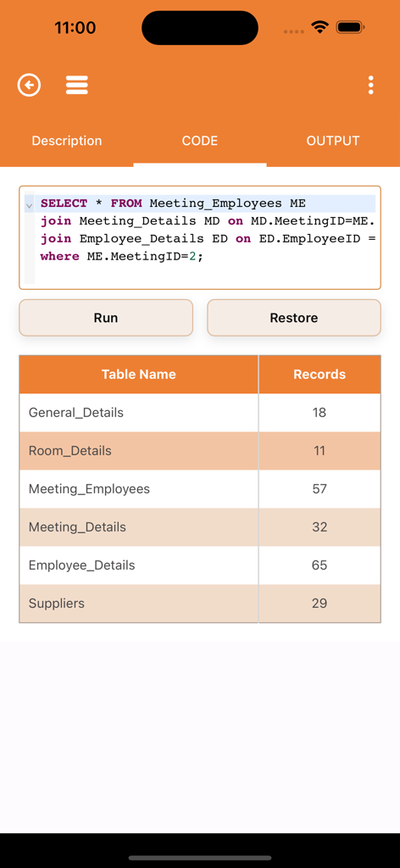Select the CODE tab

pos(200,141)
